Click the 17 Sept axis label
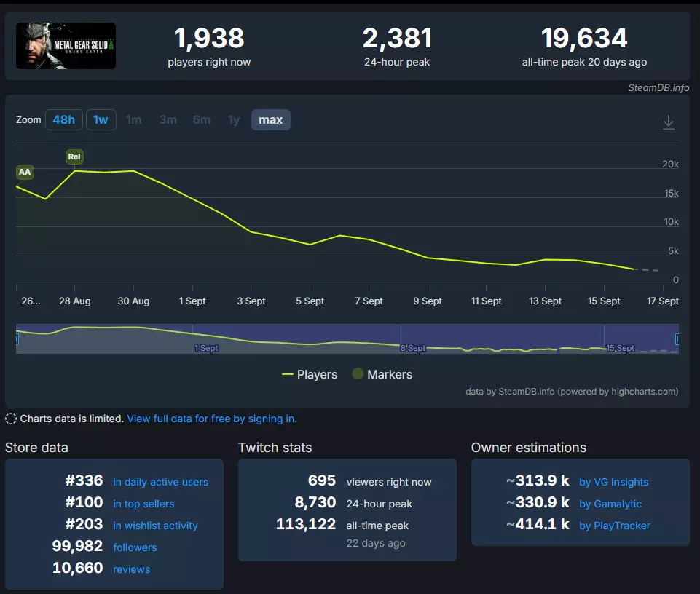Screen dimensions: 700x594 663,301
